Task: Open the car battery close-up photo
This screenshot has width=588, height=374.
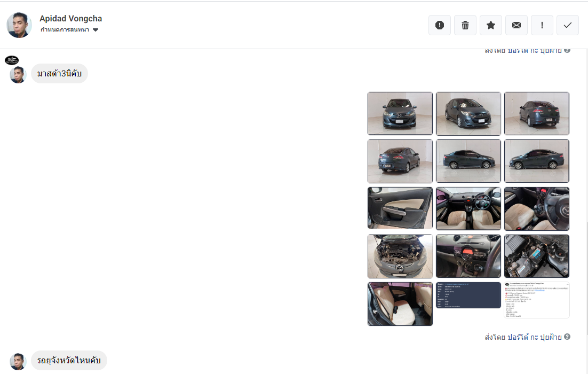Action: click(x=537, y=256)
